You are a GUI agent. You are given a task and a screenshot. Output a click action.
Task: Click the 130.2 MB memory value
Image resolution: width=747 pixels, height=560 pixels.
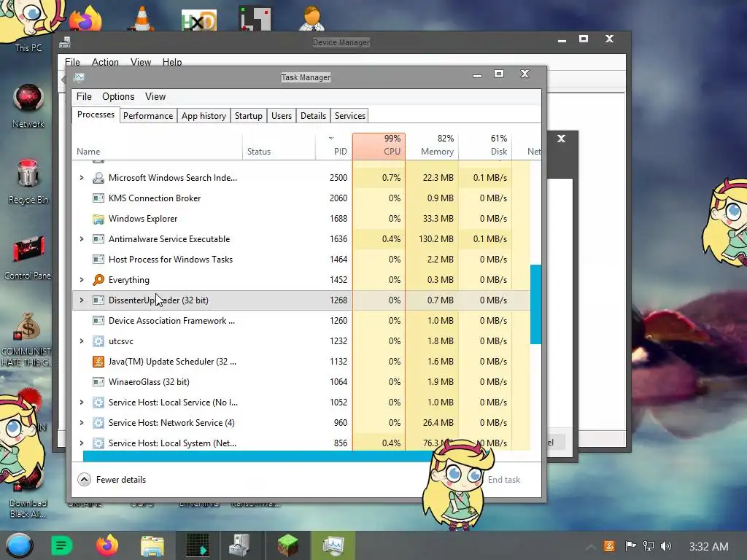[x=436, y=239]
